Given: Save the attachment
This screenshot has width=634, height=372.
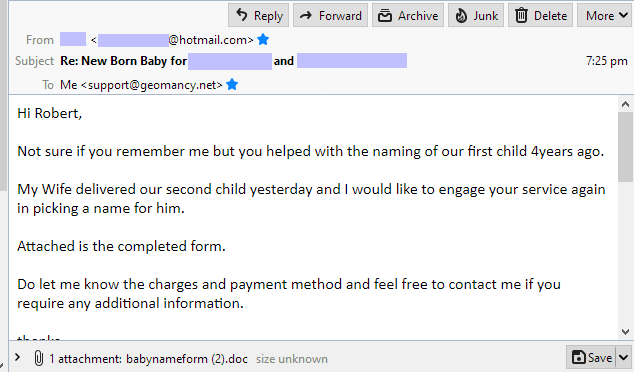Looking at the screenshot, I should [x=591, y=357].
